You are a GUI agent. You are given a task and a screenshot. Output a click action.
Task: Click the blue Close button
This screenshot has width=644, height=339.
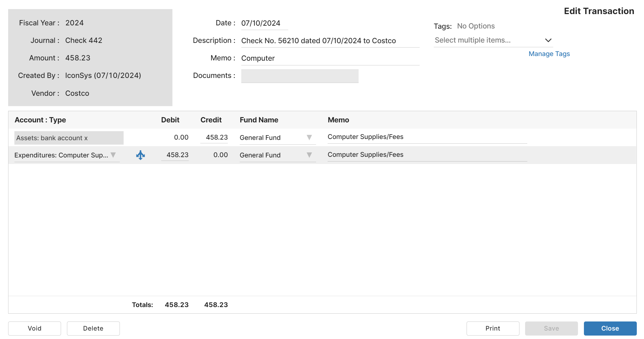pos(610,328)
